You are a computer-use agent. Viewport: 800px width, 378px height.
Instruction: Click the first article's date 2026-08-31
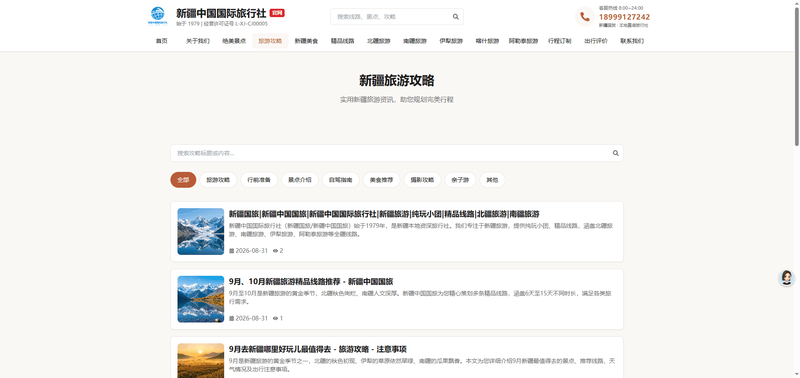[251, 251]
